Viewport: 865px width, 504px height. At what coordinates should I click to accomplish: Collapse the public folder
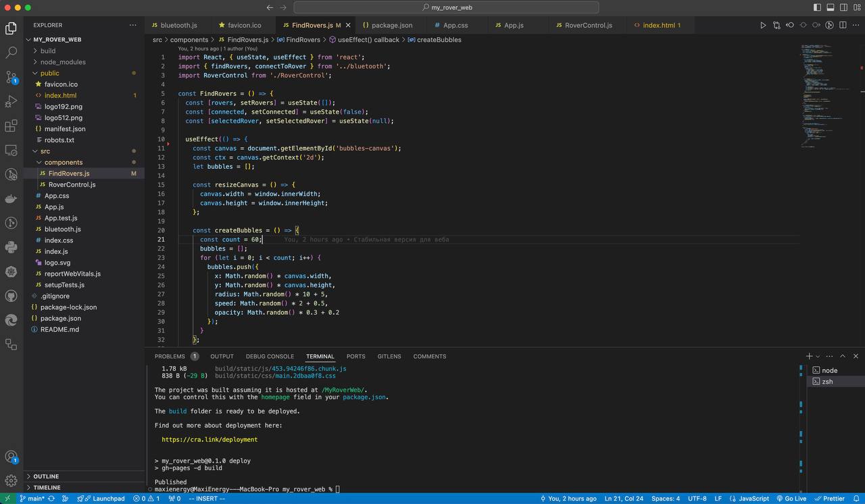click(x=49, y=73)
